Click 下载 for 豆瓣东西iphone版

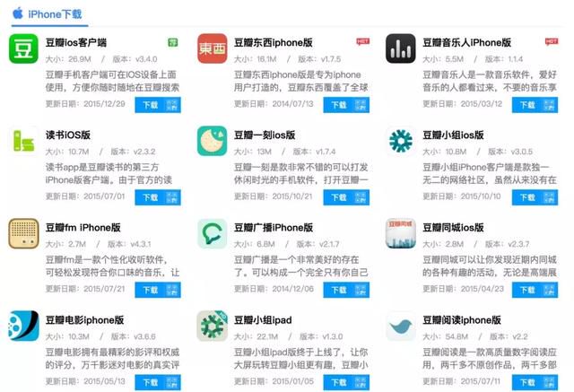[x=339, y=105]
